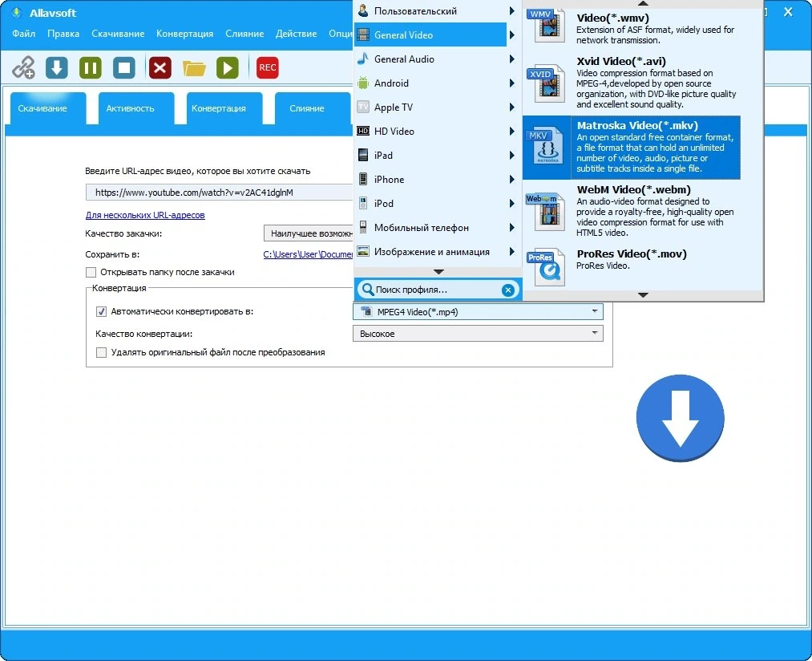The image size is (812, 661).
Task: Open the Слияние menu in menu bar
Action: (x=244, y=34)
